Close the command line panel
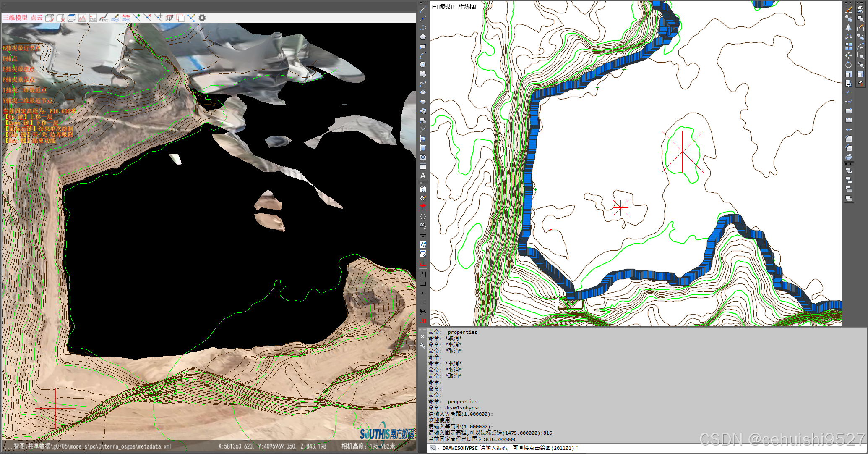This screenshot has height=454, width=868. click(x=422, y=336)
